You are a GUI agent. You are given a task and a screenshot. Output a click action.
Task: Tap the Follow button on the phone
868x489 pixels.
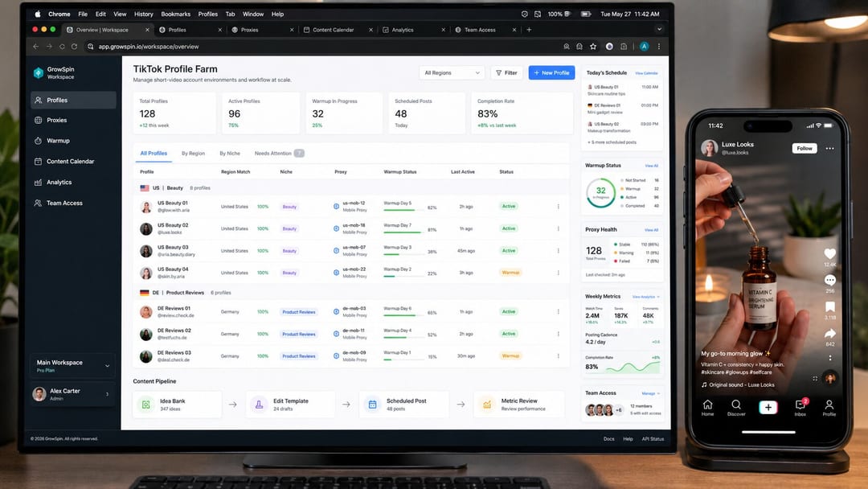[x=805, y=149]
